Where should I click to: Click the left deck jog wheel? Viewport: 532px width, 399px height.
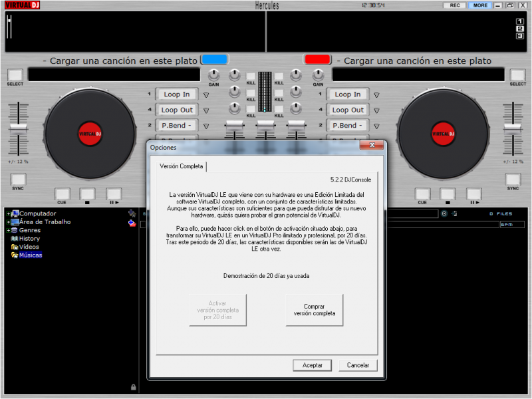point(90,134)
